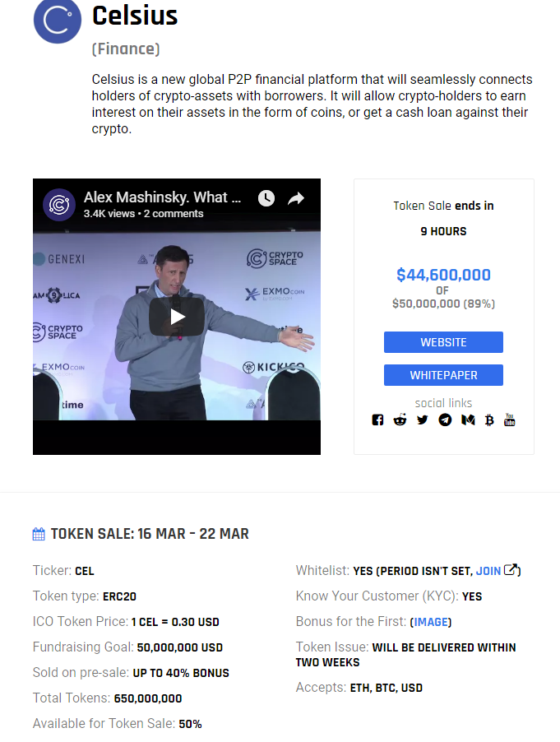Click the Watch Later clock icon on video
This screenshot has height=742, width=560.
coord(266,198)
